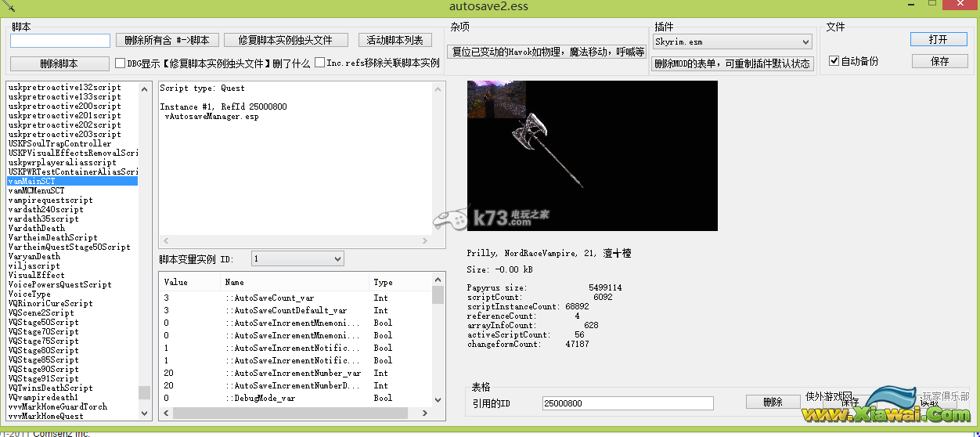
Task: Click the instance info horizontal scrollbar left arrow
Action: coord(166,243)
